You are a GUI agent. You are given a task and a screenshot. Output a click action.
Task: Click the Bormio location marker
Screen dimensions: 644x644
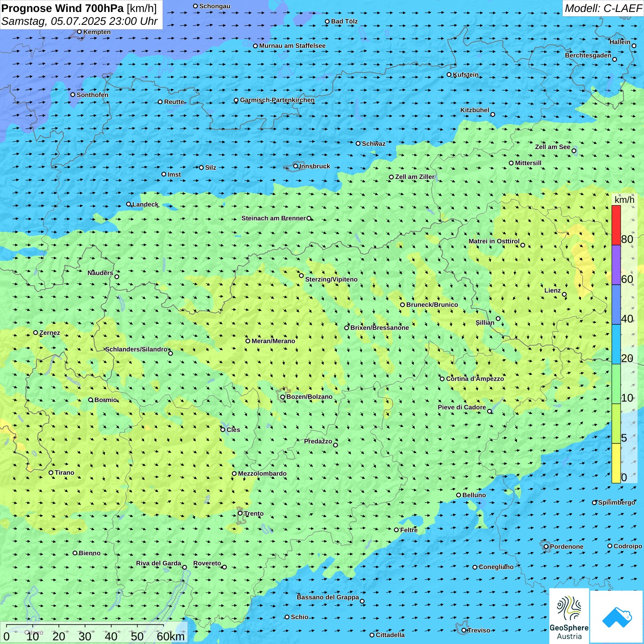(91, 400)
